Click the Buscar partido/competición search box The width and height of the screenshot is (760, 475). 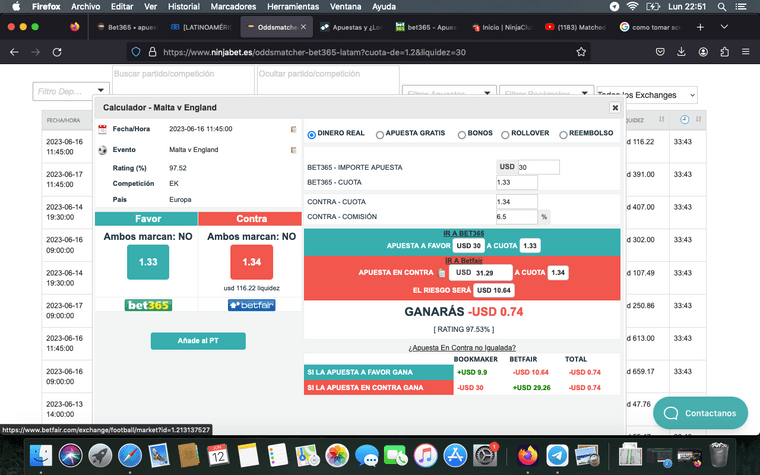point(183,80)
